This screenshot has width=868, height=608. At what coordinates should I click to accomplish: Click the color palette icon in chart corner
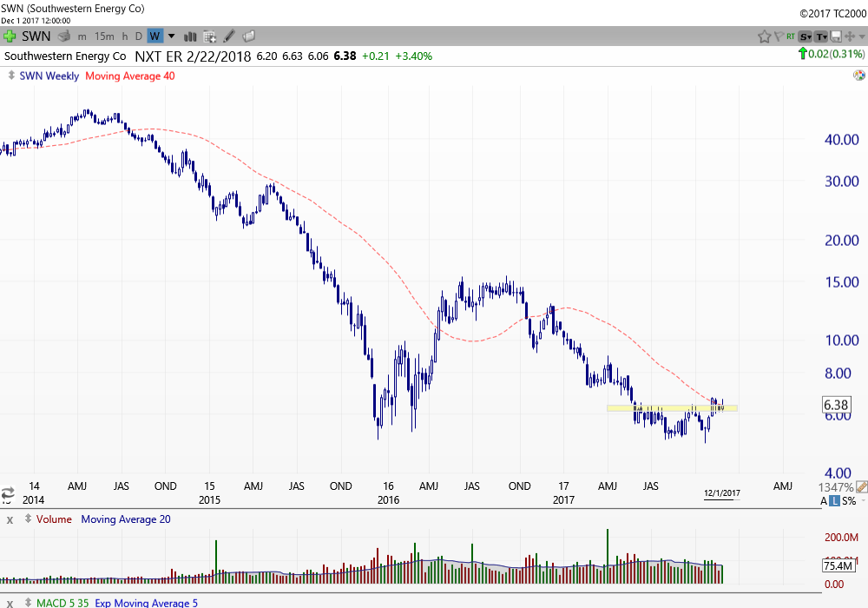[858, 76]
